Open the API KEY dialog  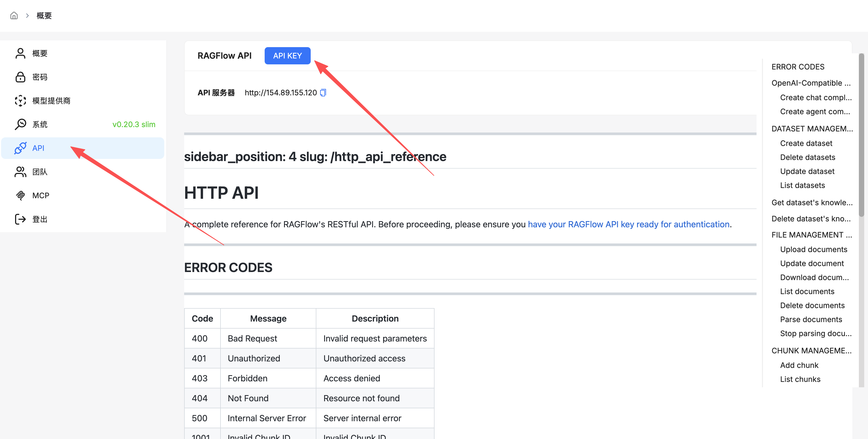coord(287,56)
